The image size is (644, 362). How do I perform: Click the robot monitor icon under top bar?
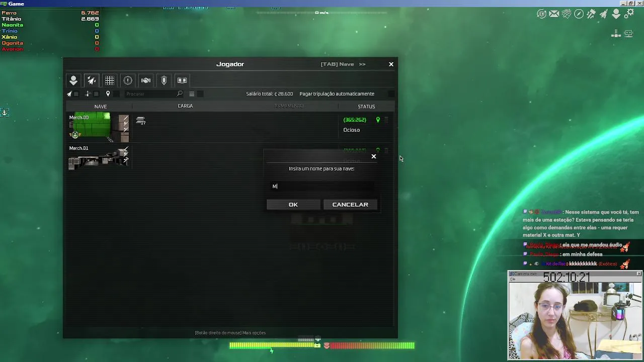point(628,34)
